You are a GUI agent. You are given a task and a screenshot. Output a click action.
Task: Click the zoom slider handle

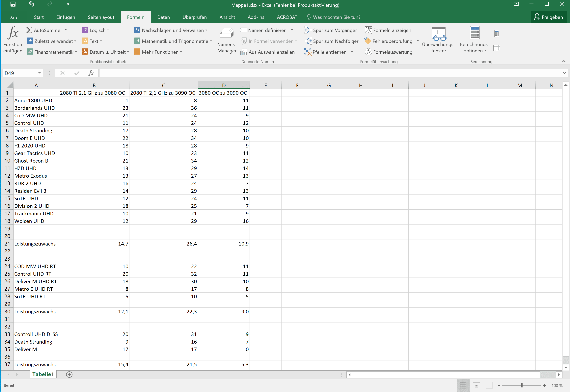pos(521,385)
